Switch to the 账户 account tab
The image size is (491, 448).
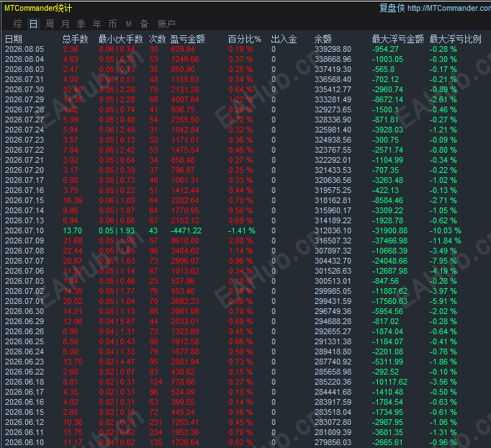pyautogui.click(x=166, y=24)
